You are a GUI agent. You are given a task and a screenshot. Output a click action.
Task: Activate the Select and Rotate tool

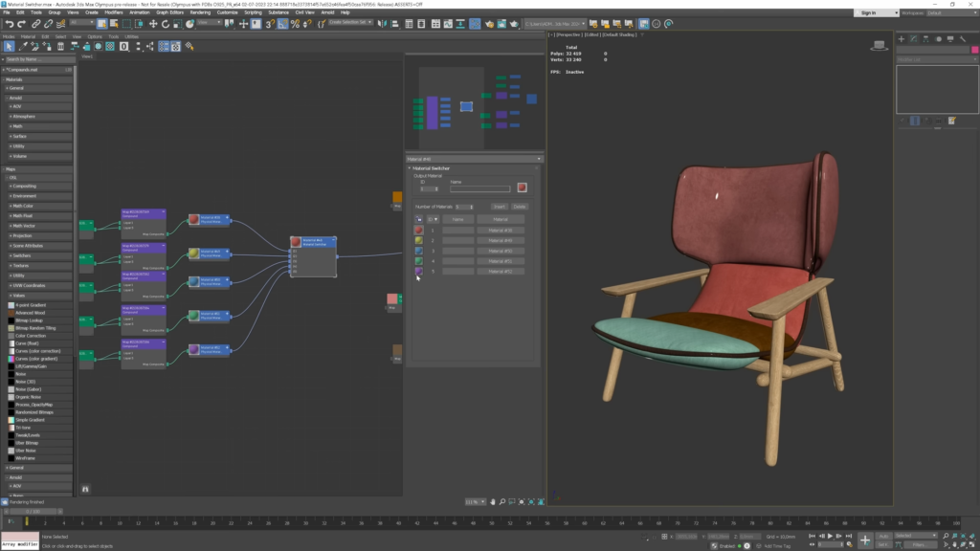[166, 24]
